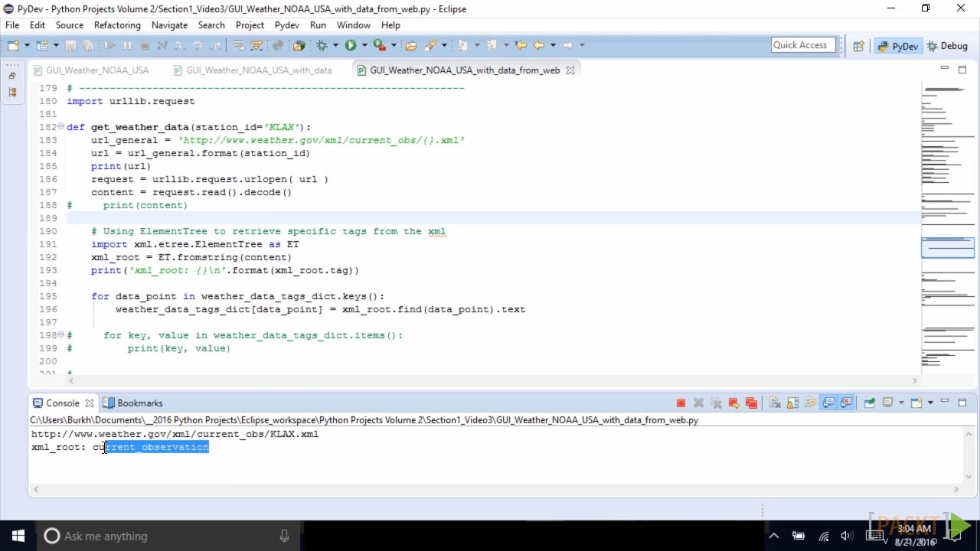The width and height of the screenshot is (980, 551).
Task: Show hidden tray icons chevron
Action: coord(773,536)
